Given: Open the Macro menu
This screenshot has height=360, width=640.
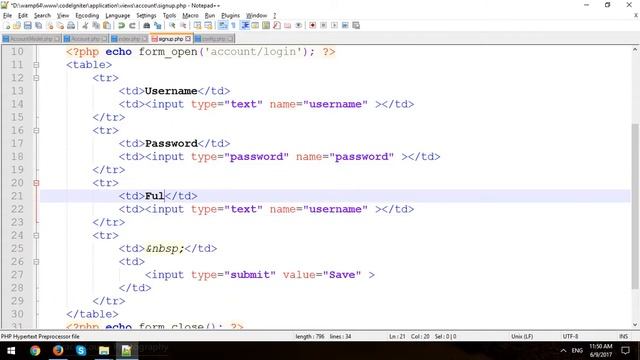Looking at the screenshot, I should tap(190, 16).
